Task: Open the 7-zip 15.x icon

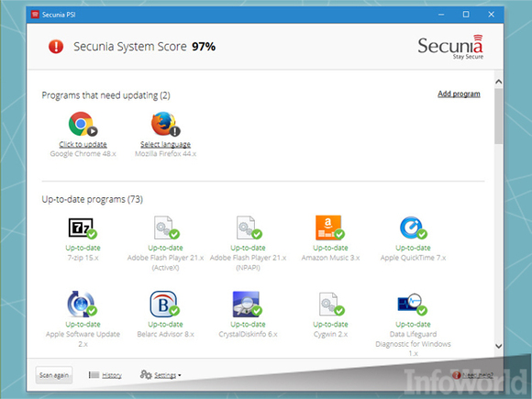Action: 83,227
